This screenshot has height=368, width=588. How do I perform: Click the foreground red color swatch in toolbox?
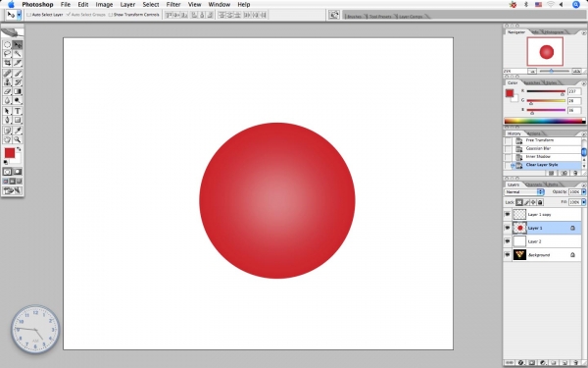pos(10,153)
